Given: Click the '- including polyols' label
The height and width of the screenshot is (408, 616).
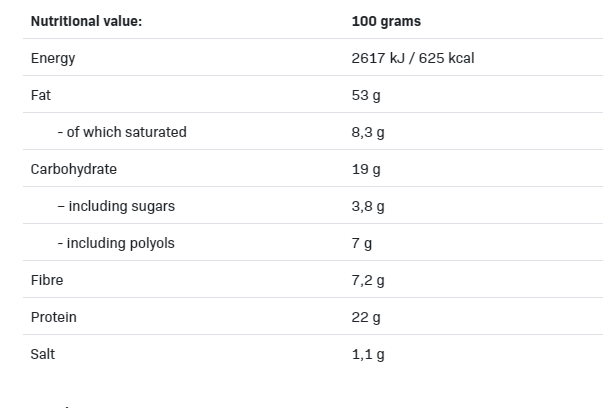Looking at the screenshot, I should 116,243.
